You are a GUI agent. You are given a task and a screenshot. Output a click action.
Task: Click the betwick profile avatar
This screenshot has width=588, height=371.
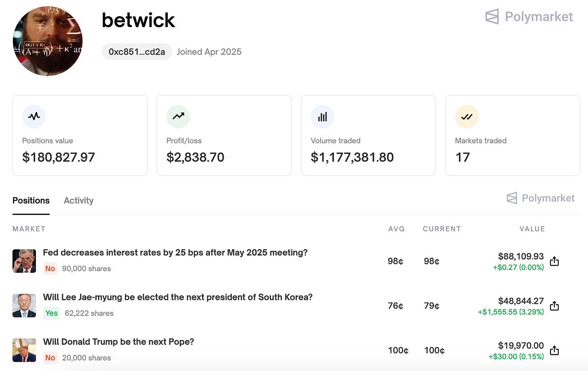tap(48, 41)
